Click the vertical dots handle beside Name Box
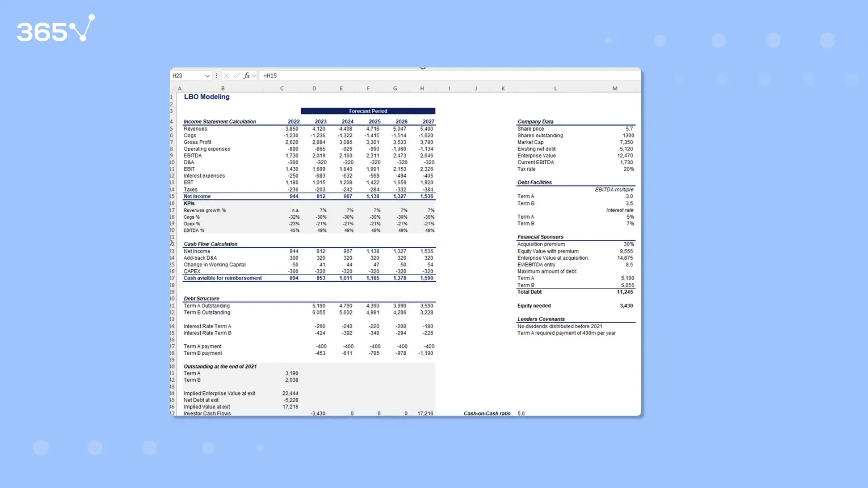The image size is (868, 488). click(217, 76)
